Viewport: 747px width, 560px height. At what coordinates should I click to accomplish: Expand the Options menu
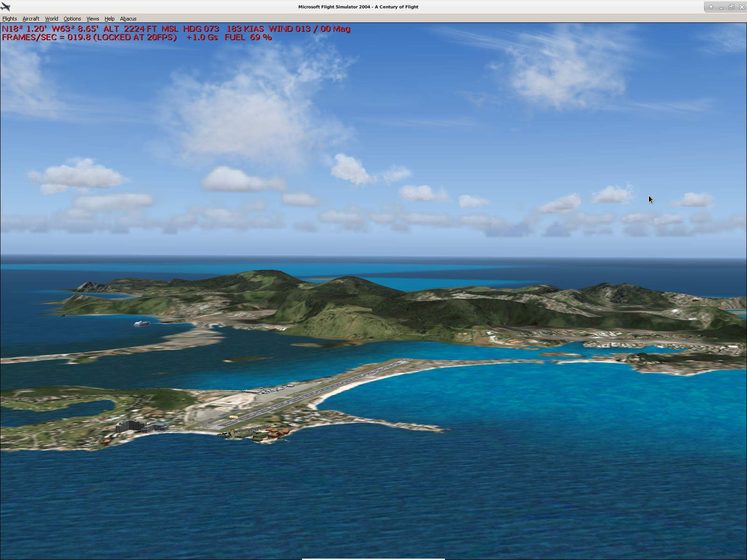[72, 19]
